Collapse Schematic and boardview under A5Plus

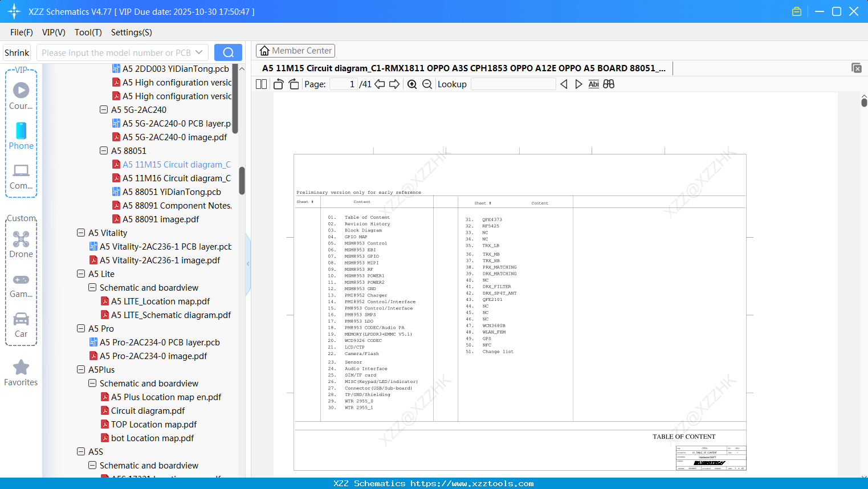(92, 383)
